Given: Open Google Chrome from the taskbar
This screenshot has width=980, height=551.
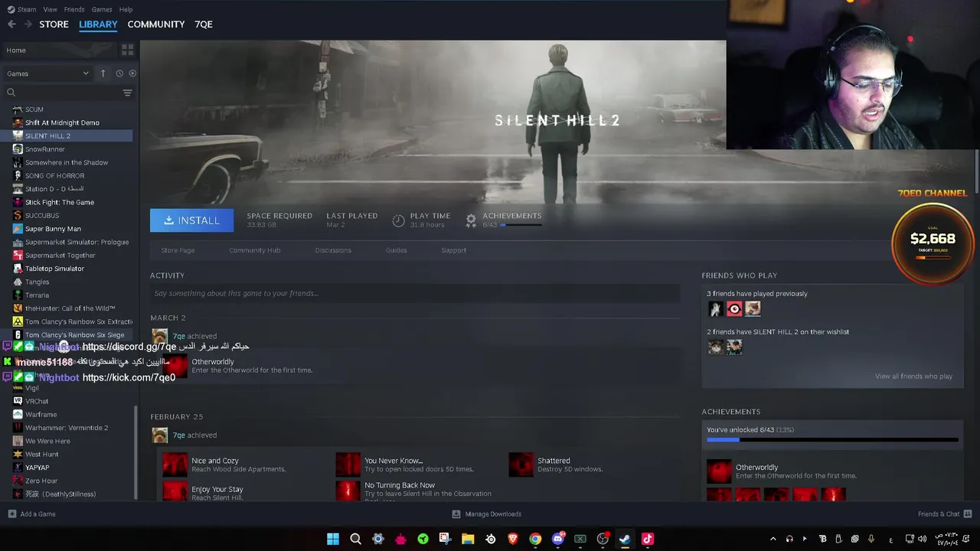Looking at the screenshot, I should pyautogui.click(x=535, y=539).
